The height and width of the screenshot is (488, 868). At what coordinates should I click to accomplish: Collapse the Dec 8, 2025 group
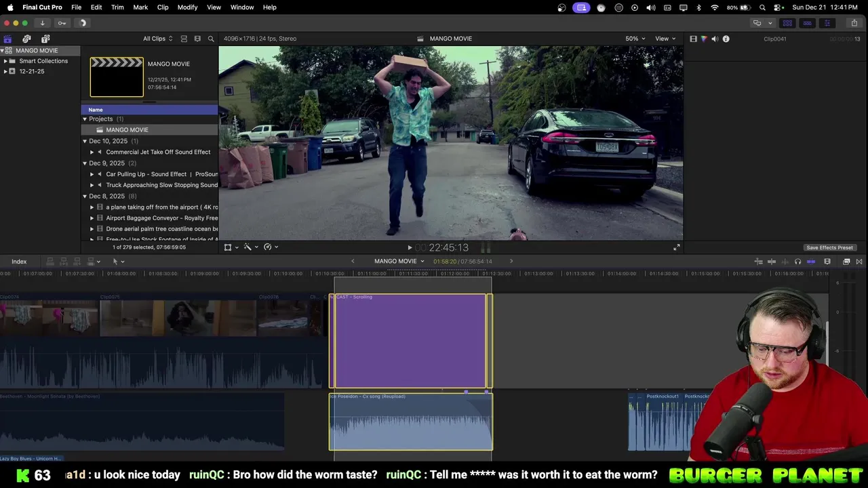coord(85,197)
